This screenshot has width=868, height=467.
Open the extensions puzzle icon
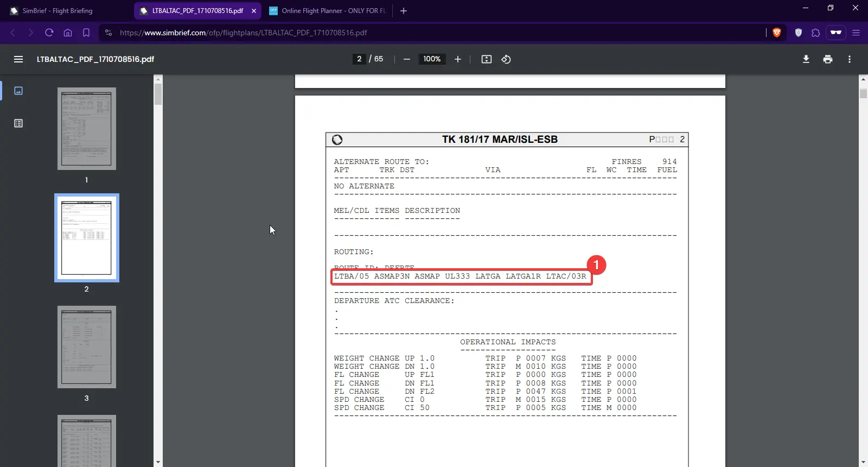pos(815,33)
